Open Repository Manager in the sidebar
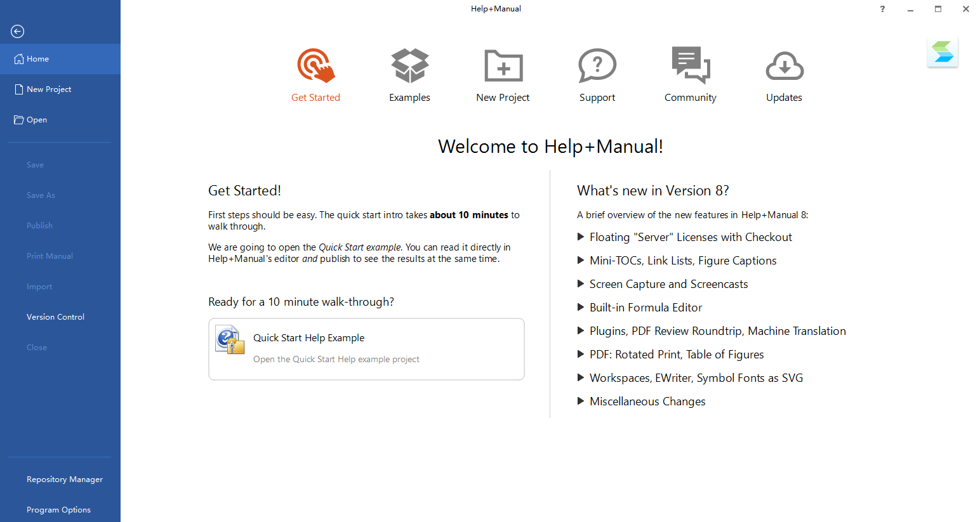This screenshot has height=522, width=980. tap(65, 480)
